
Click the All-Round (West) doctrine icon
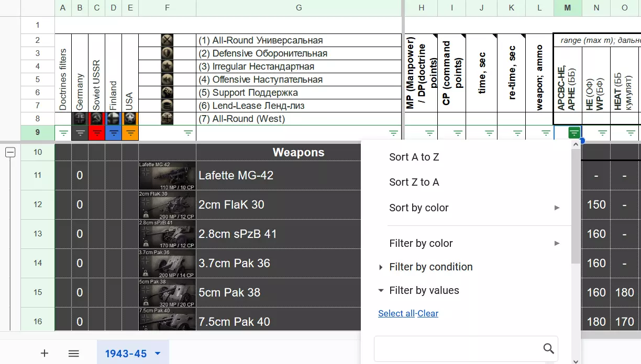[167, 119]
